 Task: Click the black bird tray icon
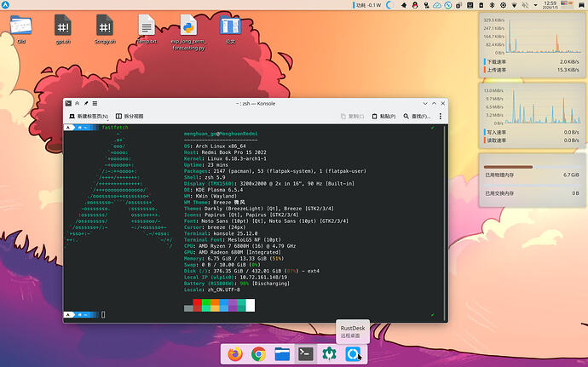(x=403, y=5)
